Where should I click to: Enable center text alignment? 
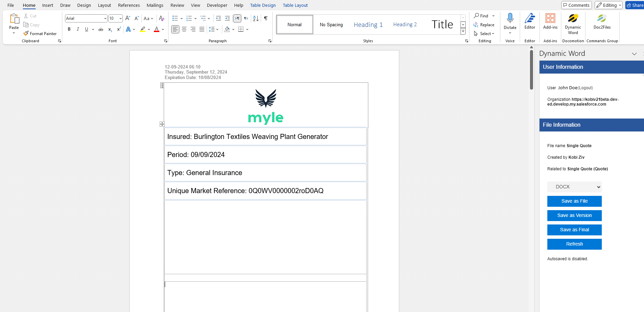coord(184,29)
